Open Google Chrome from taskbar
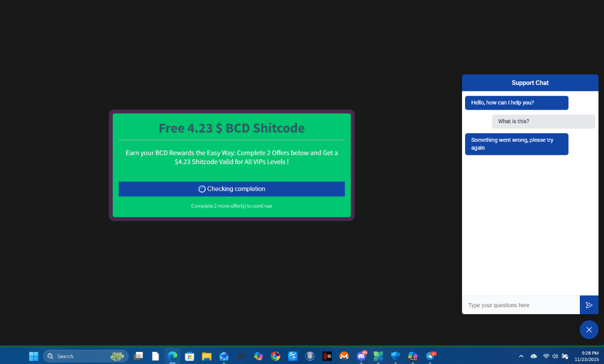Screen dimensions: 604x364 coord(275,356)
